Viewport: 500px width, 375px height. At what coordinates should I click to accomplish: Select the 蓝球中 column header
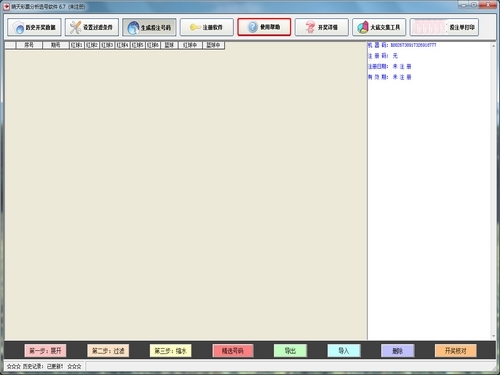(x=213, y=45)
